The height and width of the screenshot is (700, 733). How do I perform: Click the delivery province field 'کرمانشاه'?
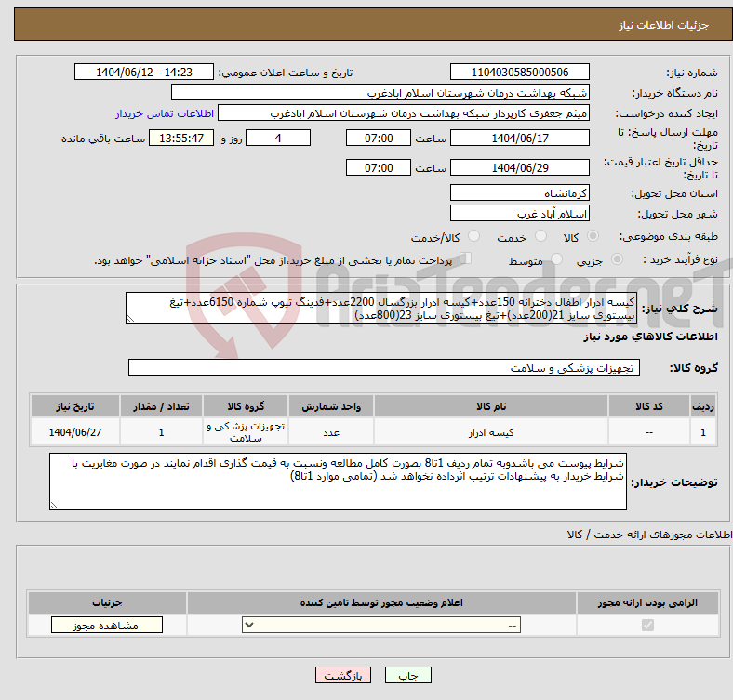pyautogui.click(x=519, y=192)
